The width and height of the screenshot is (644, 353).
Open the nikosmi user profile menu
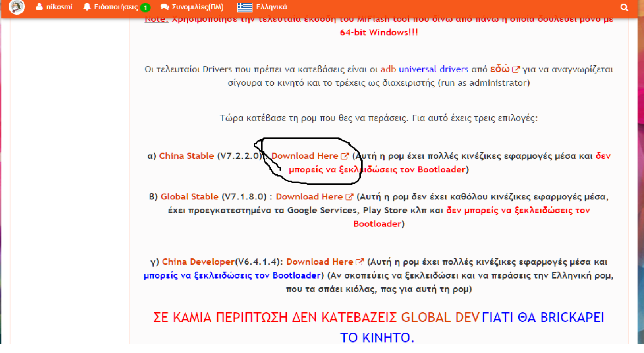pyautogui.click(x=54, y=7)
